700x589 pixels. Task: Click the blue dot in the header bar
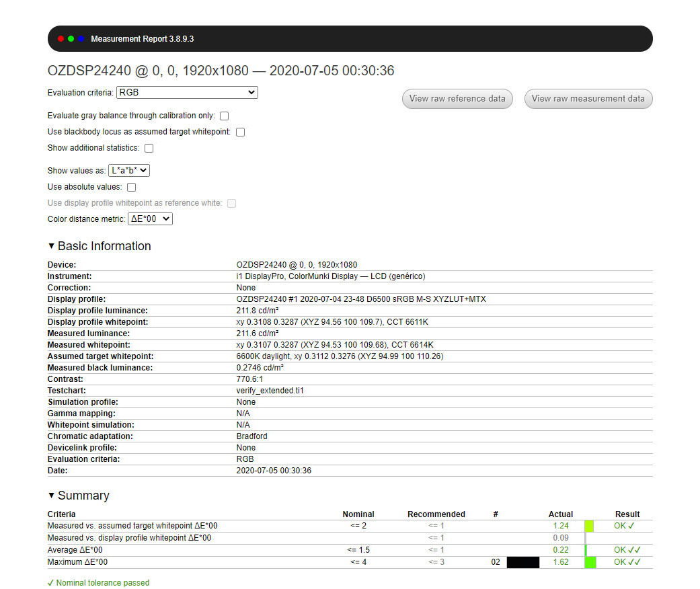[x=81, y=39]
